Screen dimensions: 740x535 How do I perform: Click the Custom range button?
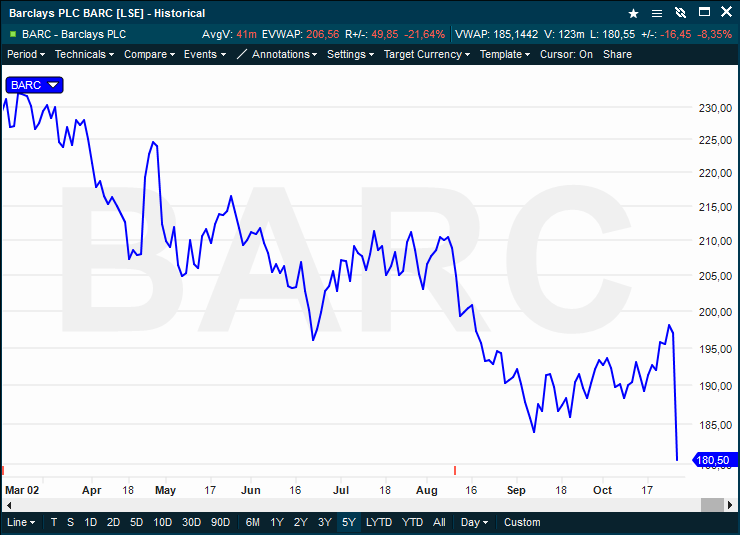(522, 522)
